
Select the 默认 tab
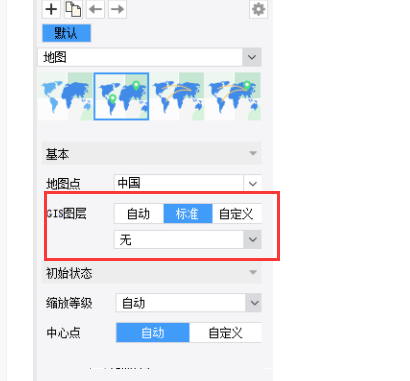pos(66,33)
